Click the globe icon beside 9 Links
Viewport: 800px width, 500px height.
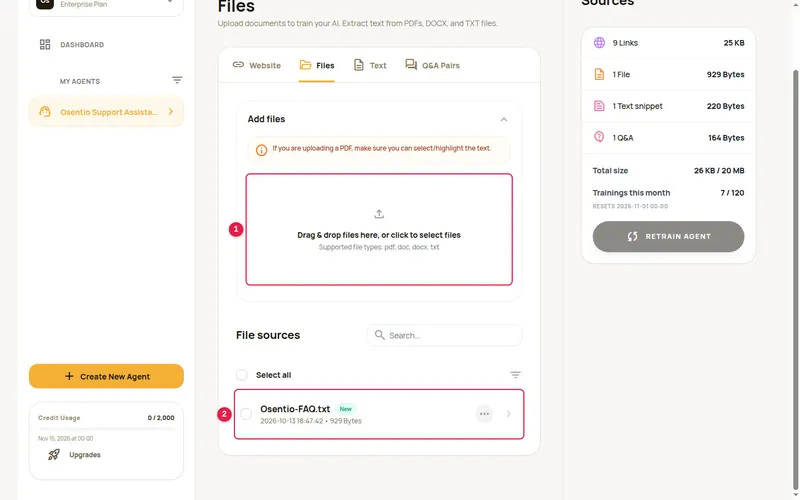[x=599, y=43]
